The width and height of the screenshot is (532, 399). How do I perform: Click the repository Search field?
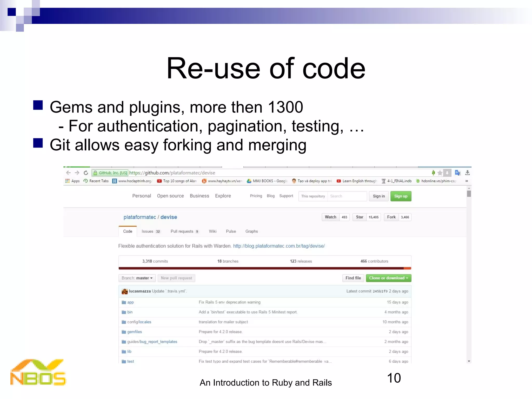[x=347, y=196]
